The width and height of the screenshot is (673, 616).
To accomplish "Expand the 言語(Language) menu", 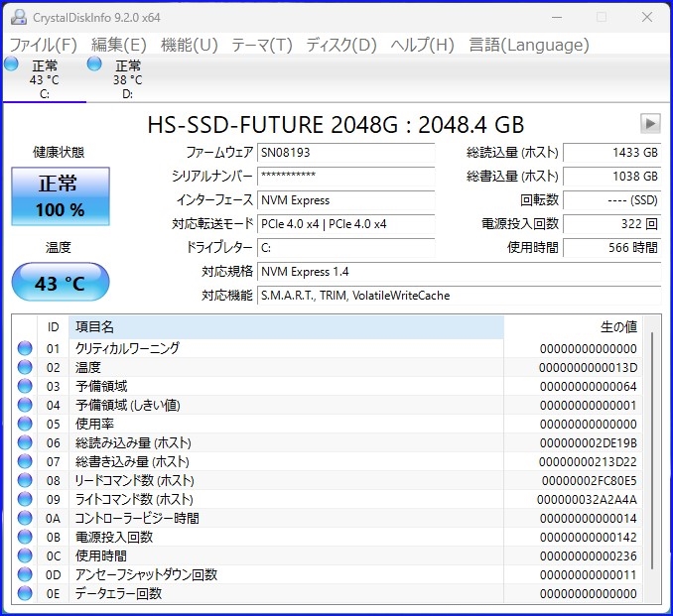I will [528, 45].
